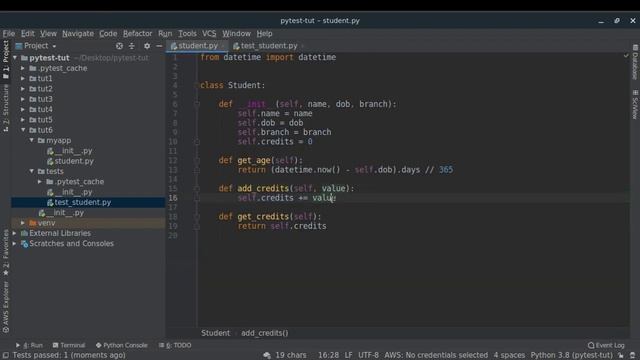Open the Code menu

(108, 33)
